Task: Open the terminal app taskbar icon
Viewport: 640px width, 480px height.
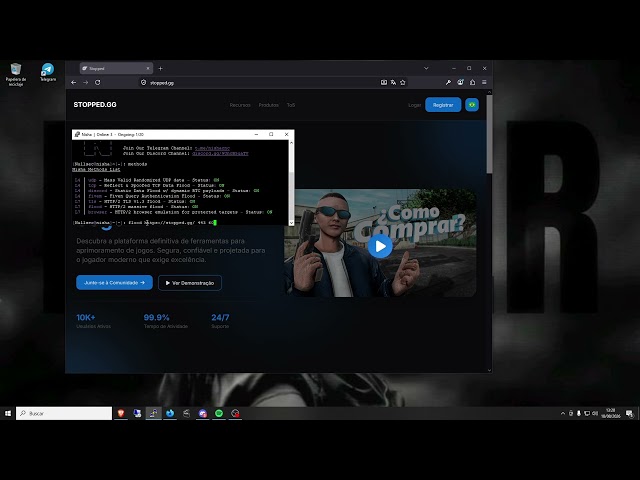Action: (153, 413)
